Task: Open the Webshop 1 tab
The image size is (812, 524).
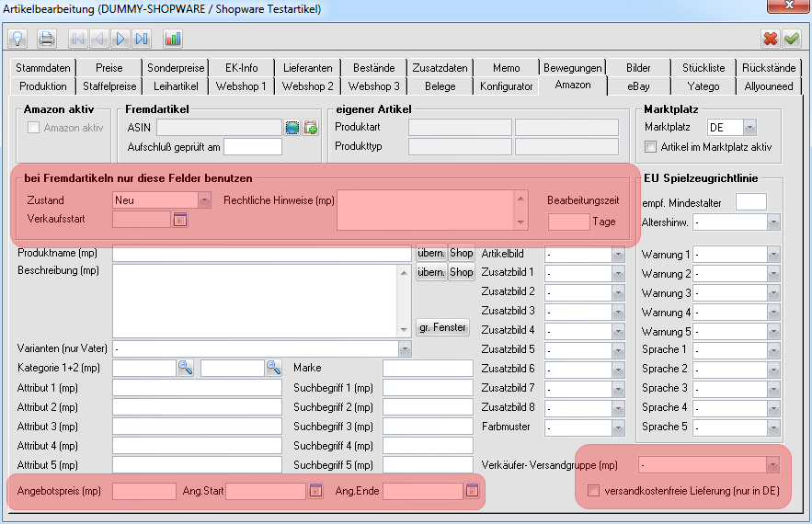Action: coord(241,86)
